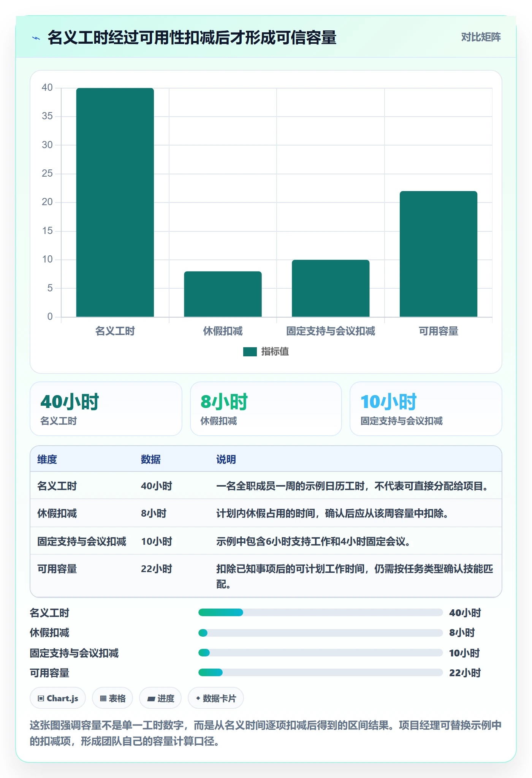Click the 名义工时 bar in the chart
This screenshot has height=778, width=532.
[115, 202]
